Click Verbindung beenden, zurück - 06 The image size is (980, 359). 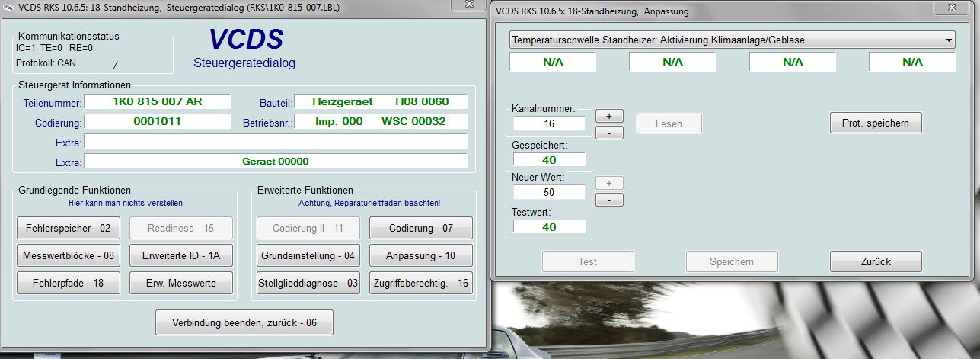point(244,322)
